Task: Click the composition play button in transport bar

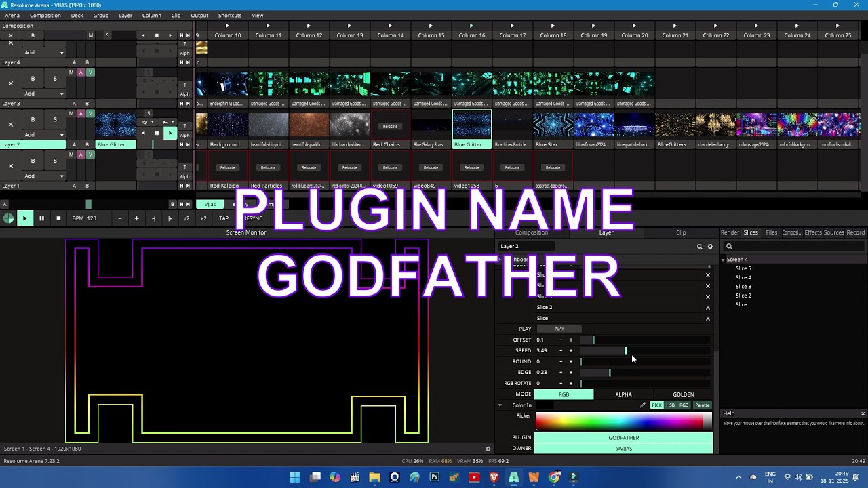Action: (24, 218)
